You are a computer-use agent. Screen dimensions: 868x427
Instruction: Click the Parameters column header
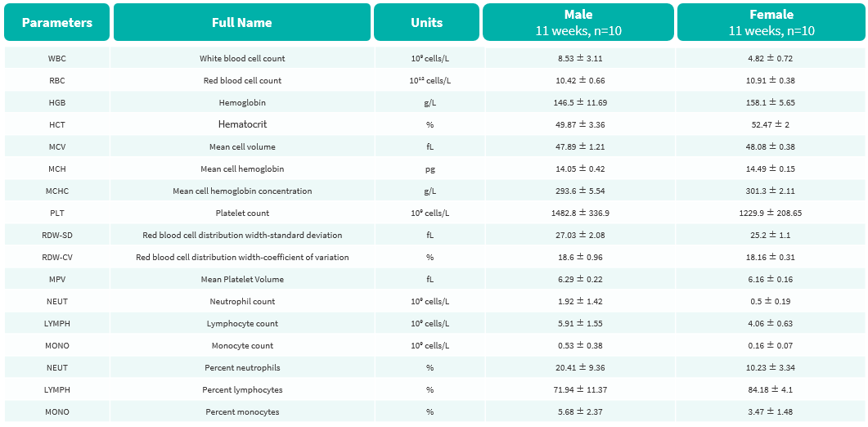[57, 22]
